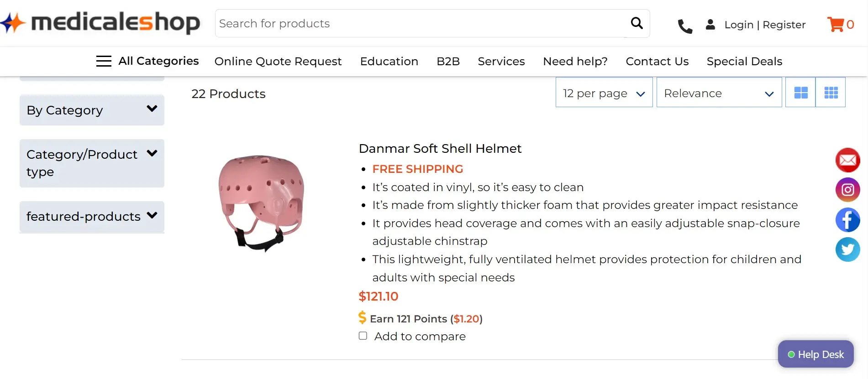Switch to large grid view layout
The image size is (868, 379).
(800, 92)
